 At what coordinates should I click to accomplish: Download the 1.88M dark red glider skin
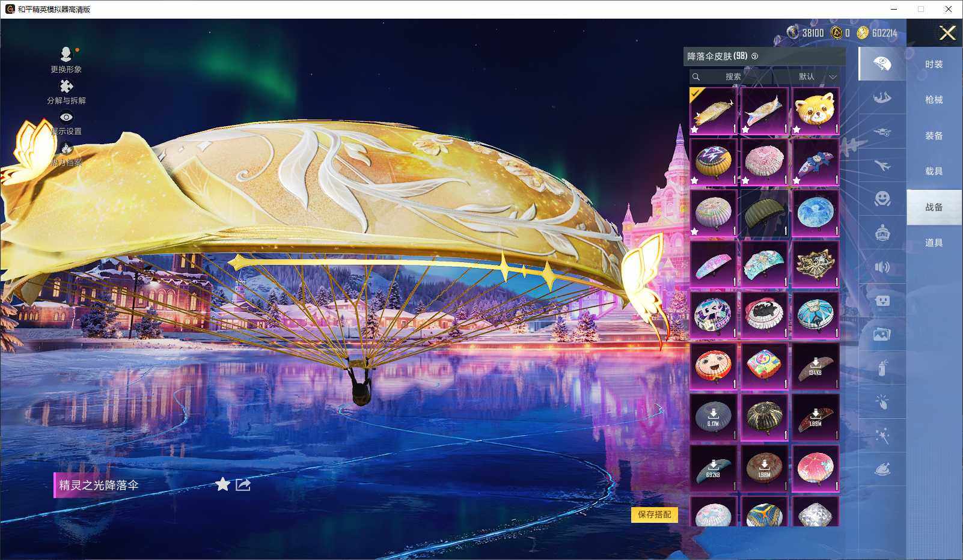816,418
